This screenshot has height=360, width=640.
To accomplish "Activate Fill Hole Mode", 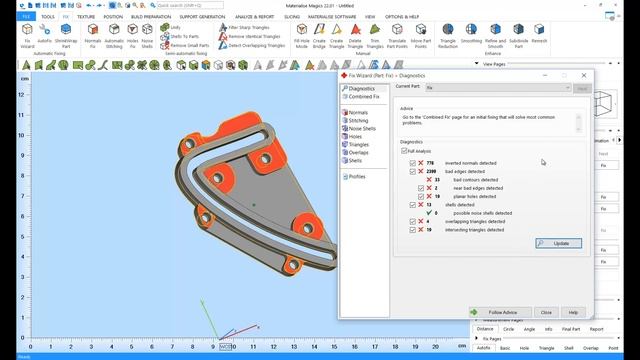I will (302, 36).
